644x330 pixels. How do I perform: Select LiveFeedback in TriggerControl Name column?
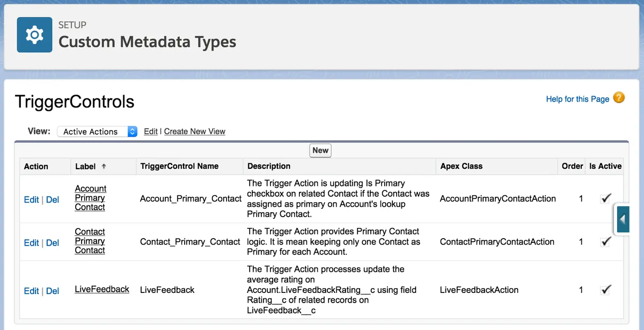(x=167, y=290)
